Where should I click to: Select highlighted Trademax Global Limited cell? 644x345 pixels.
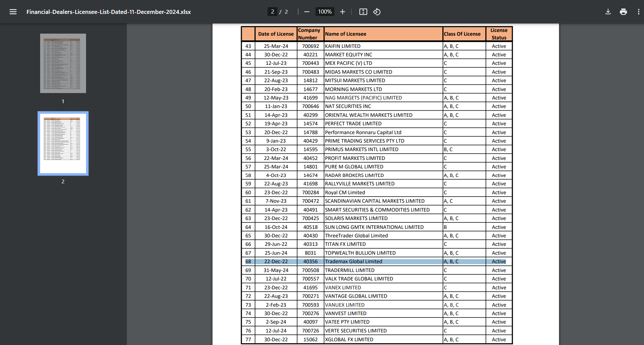pyautogui.click(x=383, y=261)
